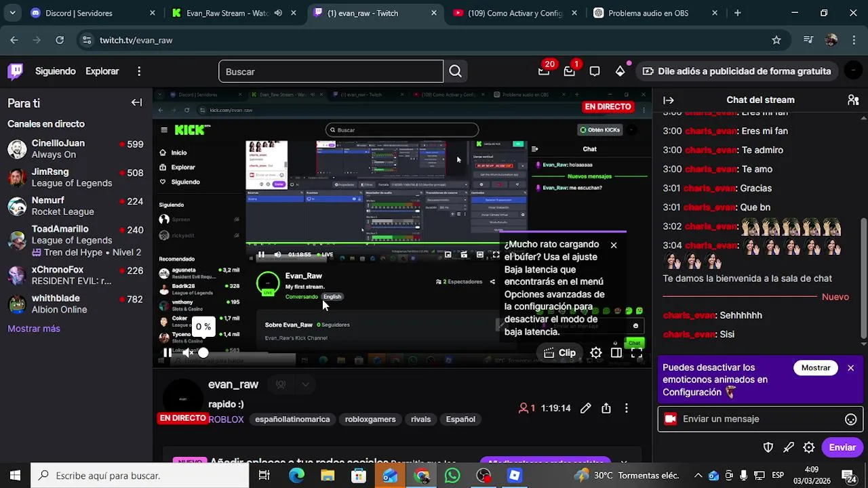Switch to Problema audio en OBS tab

(x=655, y=13)
